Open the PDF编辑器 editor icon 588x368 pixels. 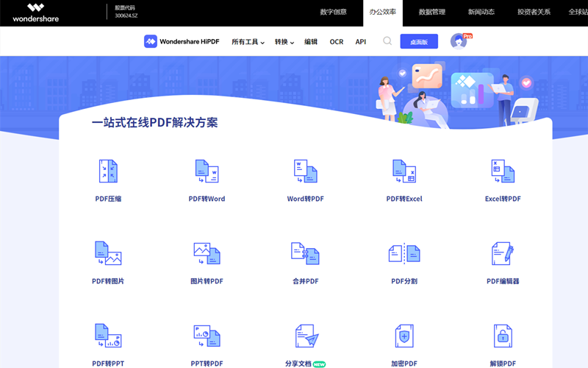pos(503,253)
